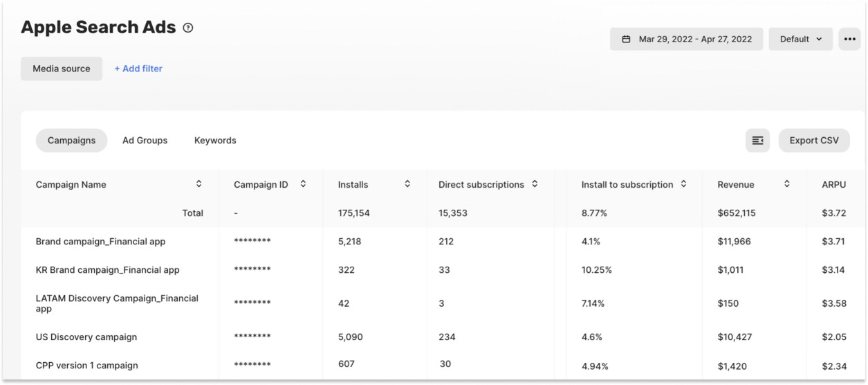The height and width of the screenshot is (385, 868).
Task: Open the date range picker
Action: pyautogui.click(x=686, y=39)
